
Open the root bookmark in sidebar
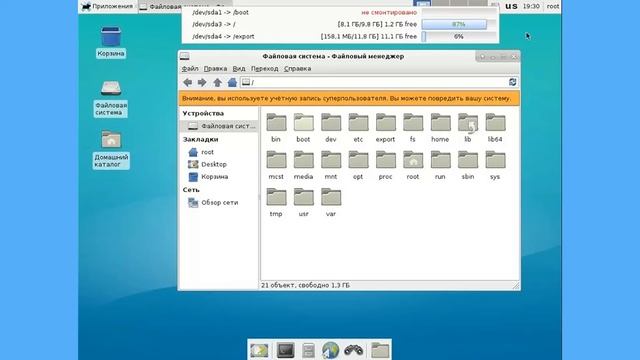tap(207, 152)
